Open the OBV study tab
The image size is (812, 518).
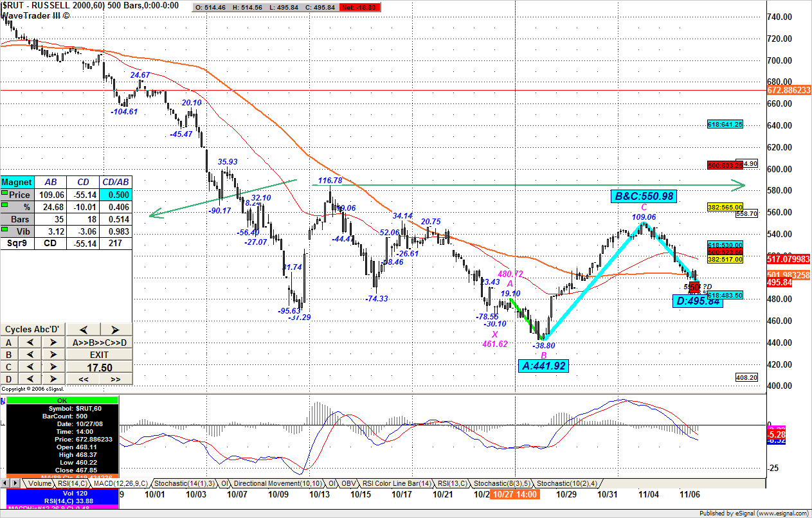(x=350, y=483)
